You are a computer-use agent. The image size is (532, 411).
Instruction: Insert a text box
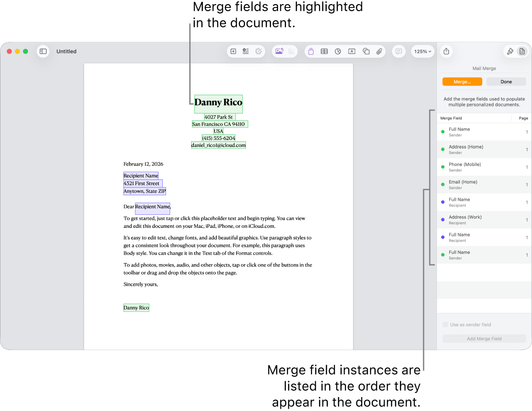coord(352,52)
